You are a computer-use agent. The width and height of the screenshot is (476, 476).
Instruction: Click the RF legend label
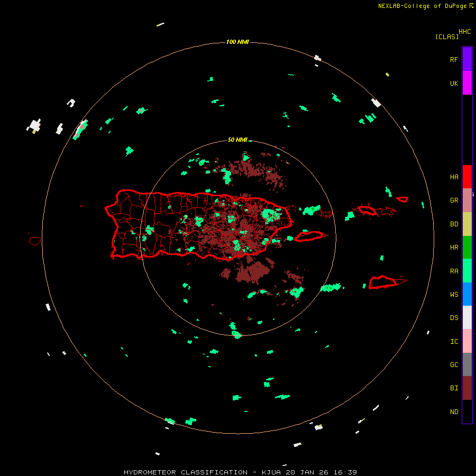[x=454, y=59]
